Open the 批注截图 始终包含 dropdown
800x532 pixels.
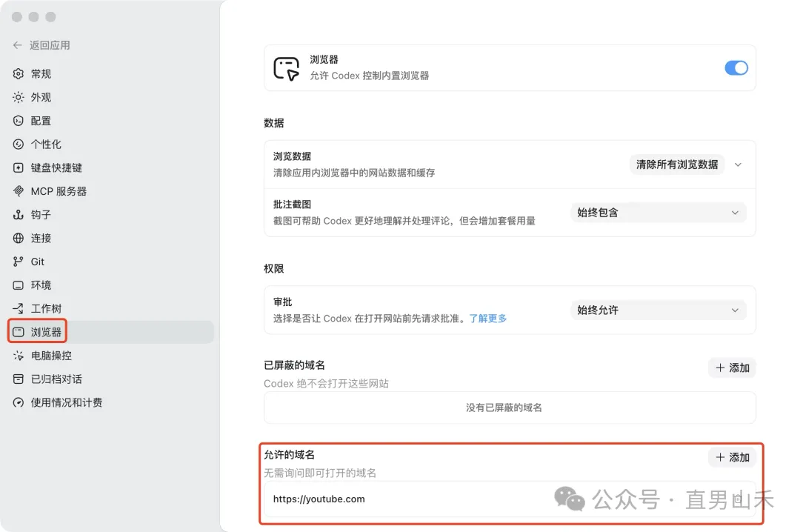click(x=659, y=213)
